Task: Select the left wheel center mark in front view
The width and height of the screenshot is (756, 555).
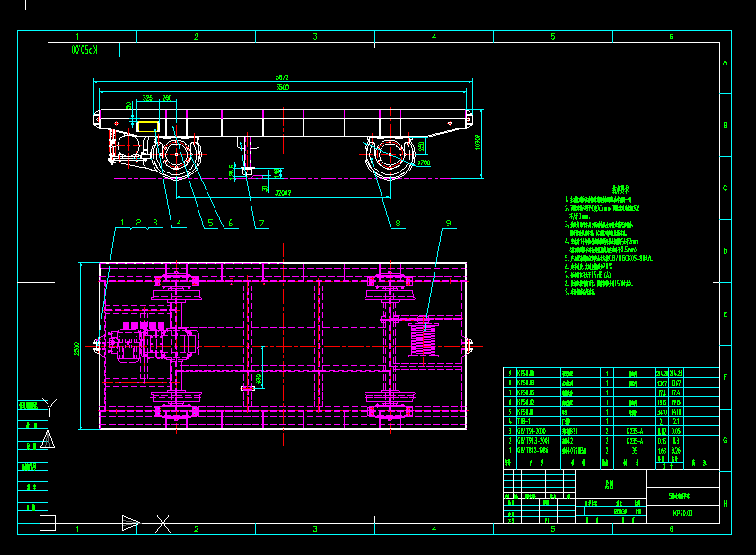Action: click(x=175, y=154)
